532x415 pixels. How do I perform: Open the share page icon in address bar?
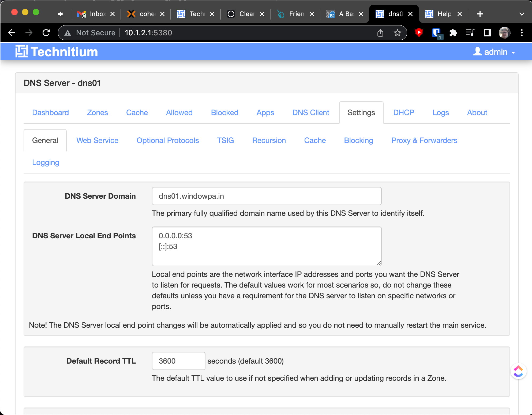pyautogui.click(x=380, y=33)
